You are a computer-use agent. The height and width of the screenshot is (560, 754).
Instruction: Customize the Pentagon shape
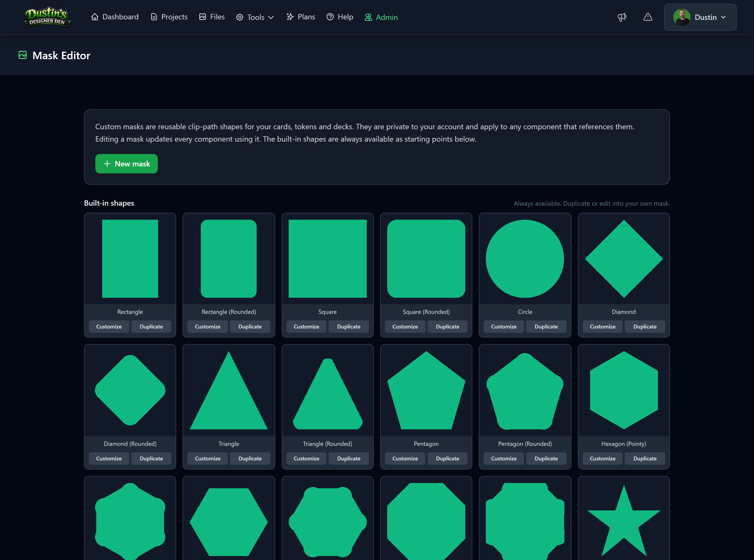coord(405,458)
